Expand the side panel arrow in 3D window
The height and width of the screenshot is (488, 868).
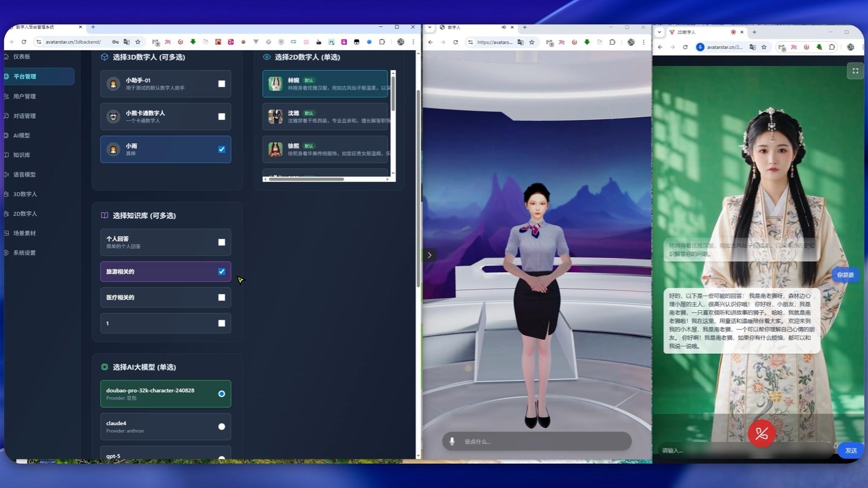point(429,255)
